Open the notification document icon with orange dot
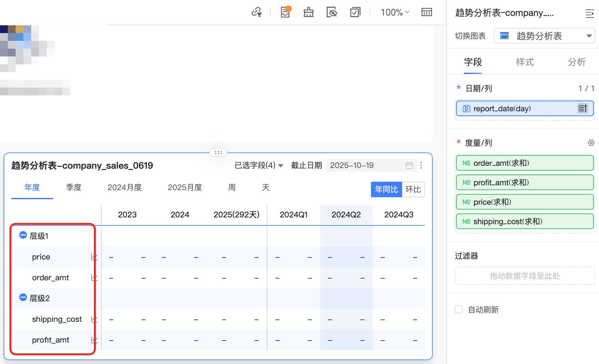The width and height of the screenshot is (599, 364). pos(285,12)
